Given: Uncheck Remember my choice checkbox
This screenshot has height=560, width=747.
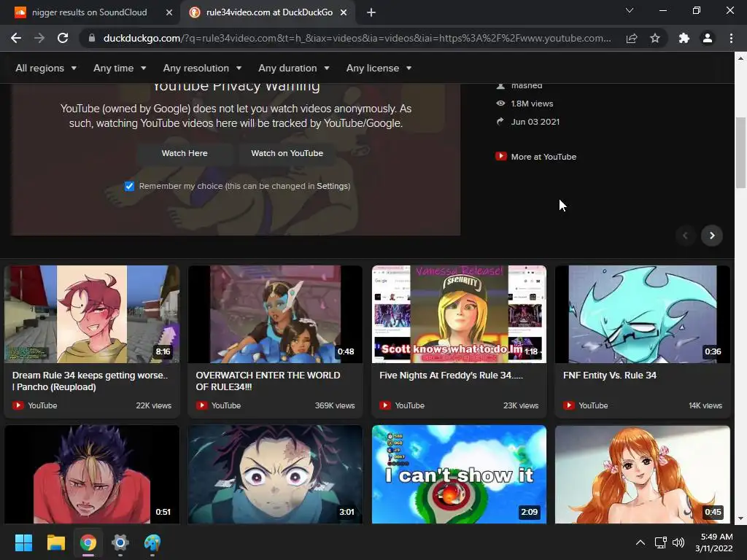Looking at the screenshot, I should pos(129,186).
